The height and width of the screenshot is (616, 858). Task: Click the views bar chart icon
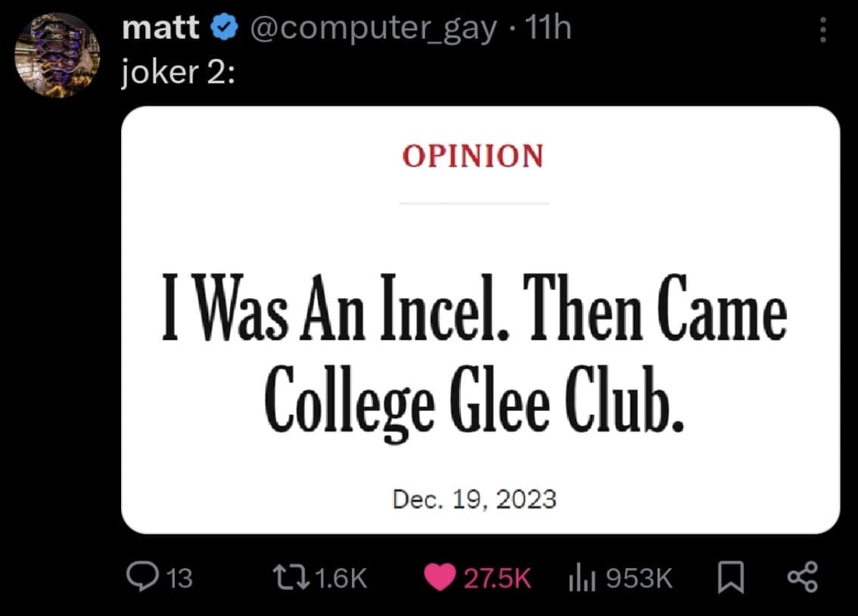tap(579, 578)
